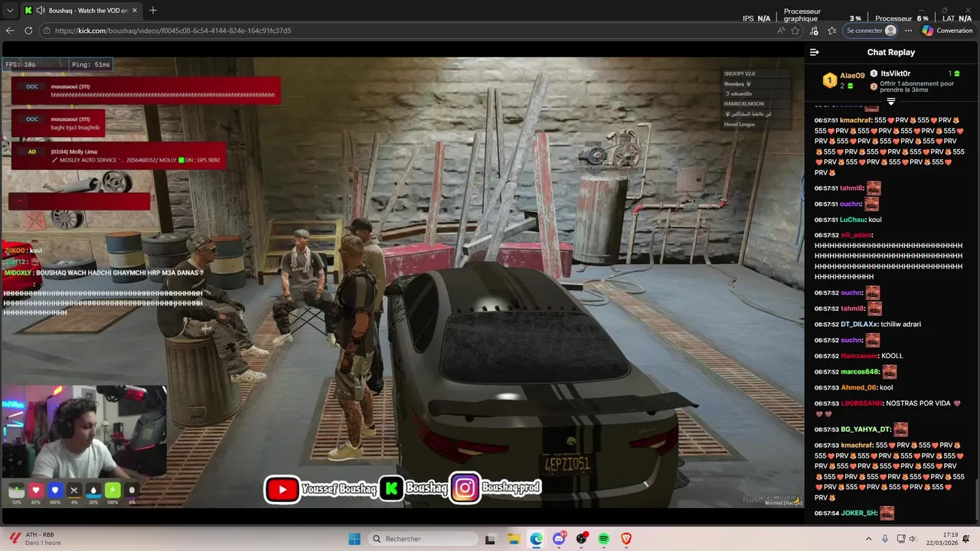Close the Boushaq VOD tab

(135, 11)
